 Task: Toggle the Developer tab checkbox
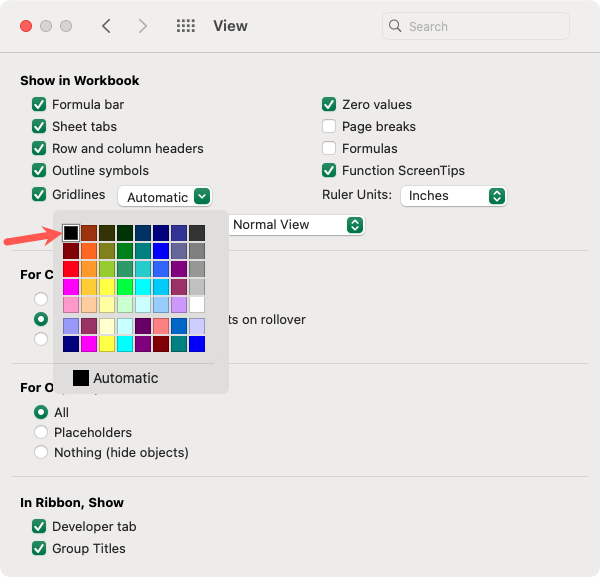pos(39,526)
